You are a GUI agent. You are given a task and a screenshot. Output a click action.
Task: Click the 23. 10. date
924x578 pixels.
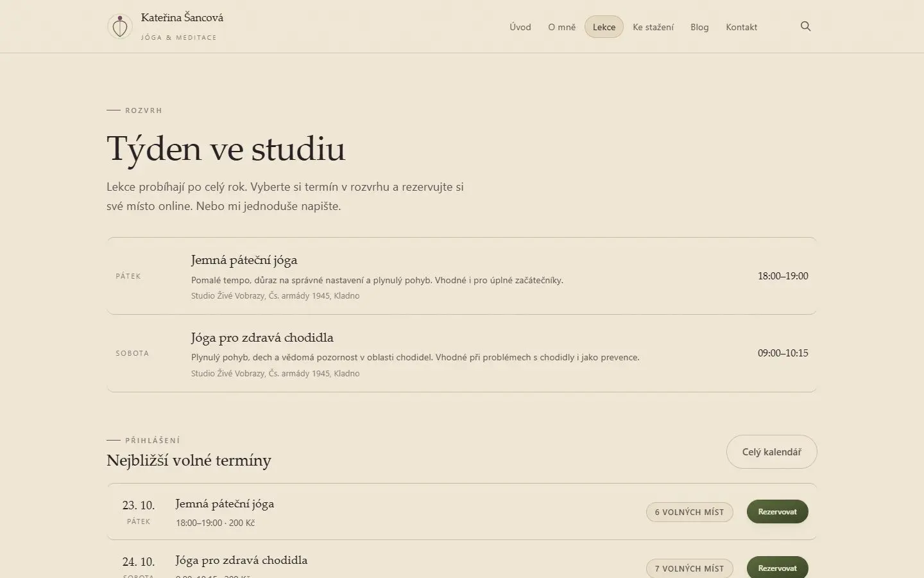pos(139,505)
